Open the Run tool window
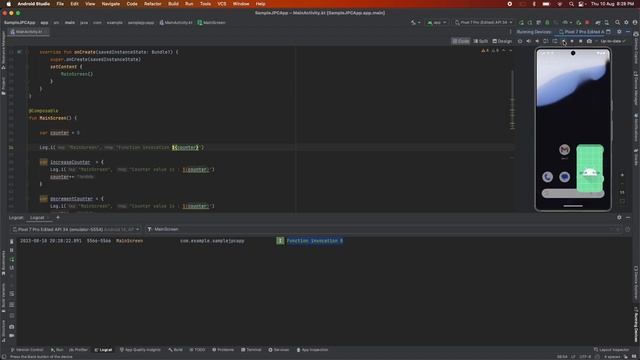Viewport: 640px width, 360px height. (57, 350)
